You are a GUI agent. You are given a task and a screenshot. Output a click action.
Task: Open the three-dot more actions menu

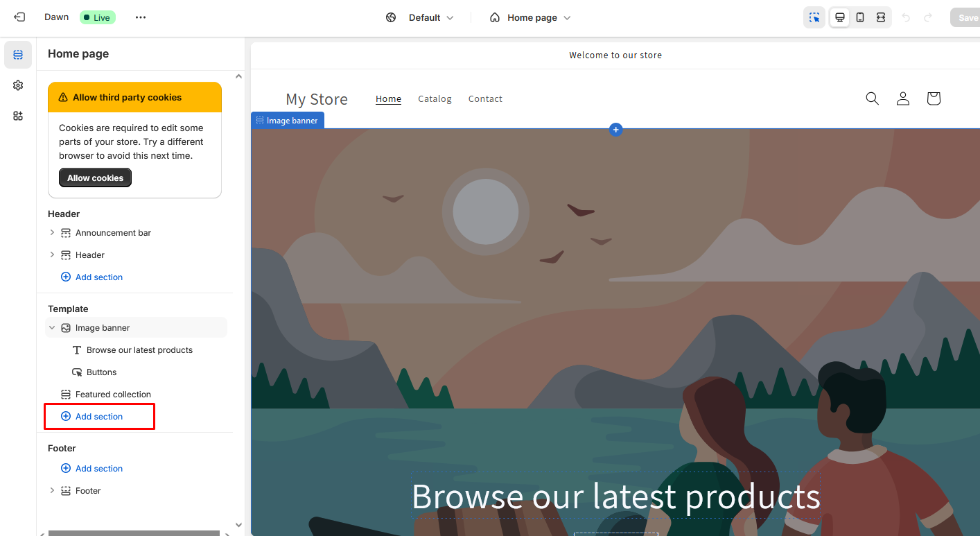[141, 17]
